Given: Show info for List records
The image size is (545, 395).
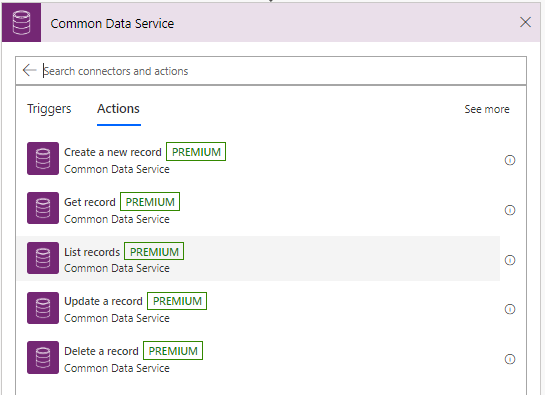Looking at the screenshot, I should 510,260.
